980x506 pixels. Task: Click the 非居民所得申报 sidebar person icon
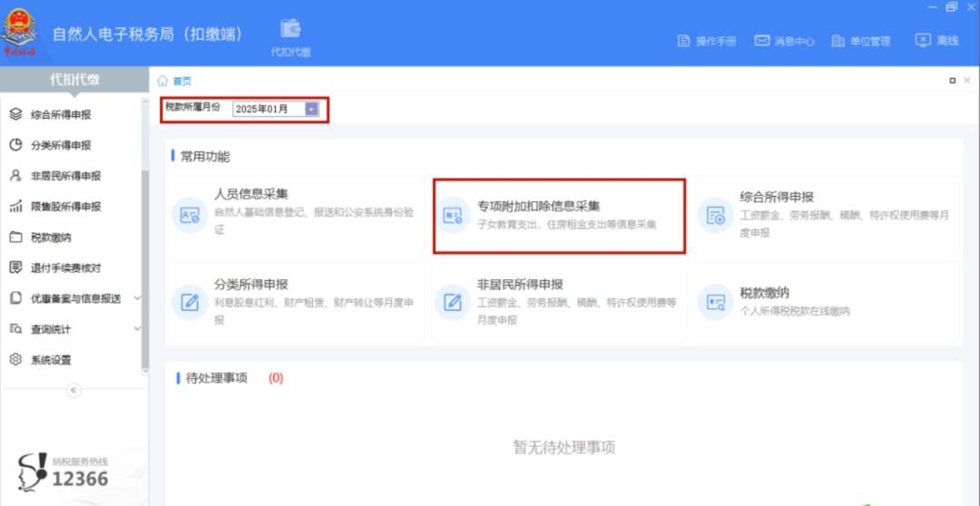[x=16, y=176]
